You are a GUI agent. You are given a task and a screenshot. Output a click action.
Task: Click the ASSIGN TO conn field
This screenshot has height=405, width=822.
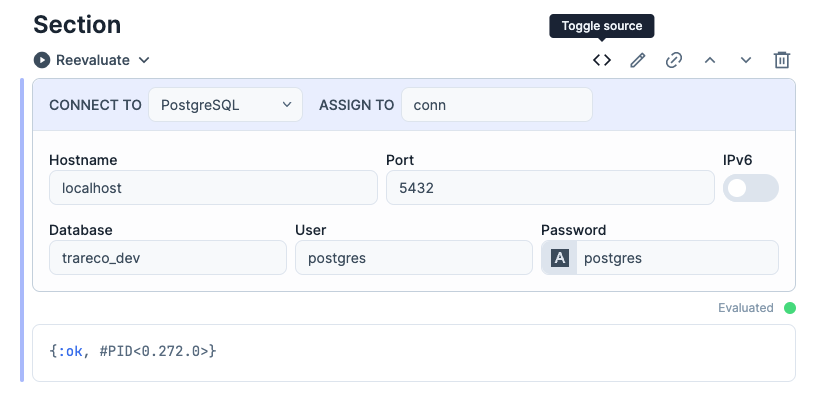click(496, 104)
